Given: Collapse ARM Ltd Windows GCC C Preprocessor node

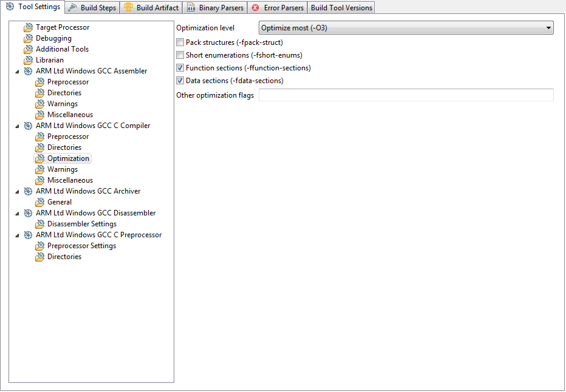Looking at the screenshot, I should (x=17, y=235).
